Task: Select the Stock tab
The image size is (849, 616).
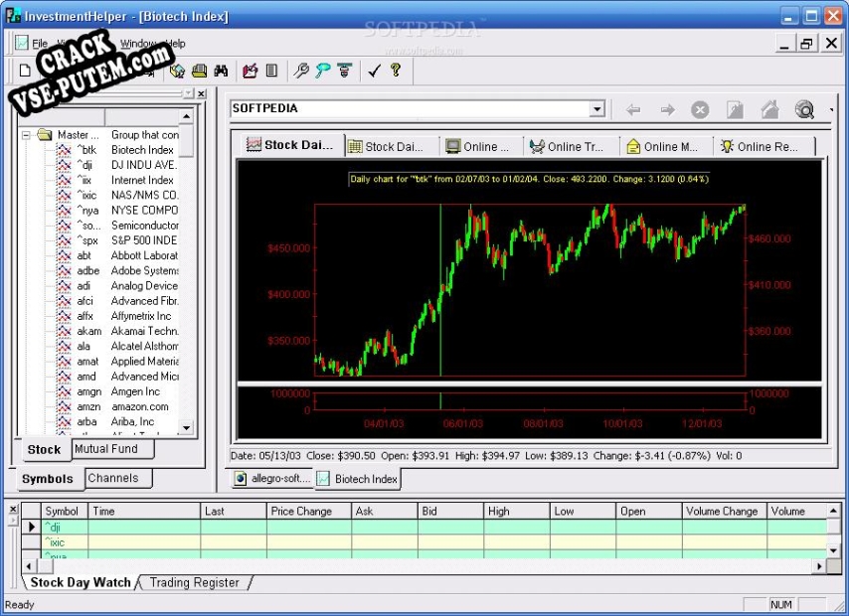Action: (x=44, y=450)
